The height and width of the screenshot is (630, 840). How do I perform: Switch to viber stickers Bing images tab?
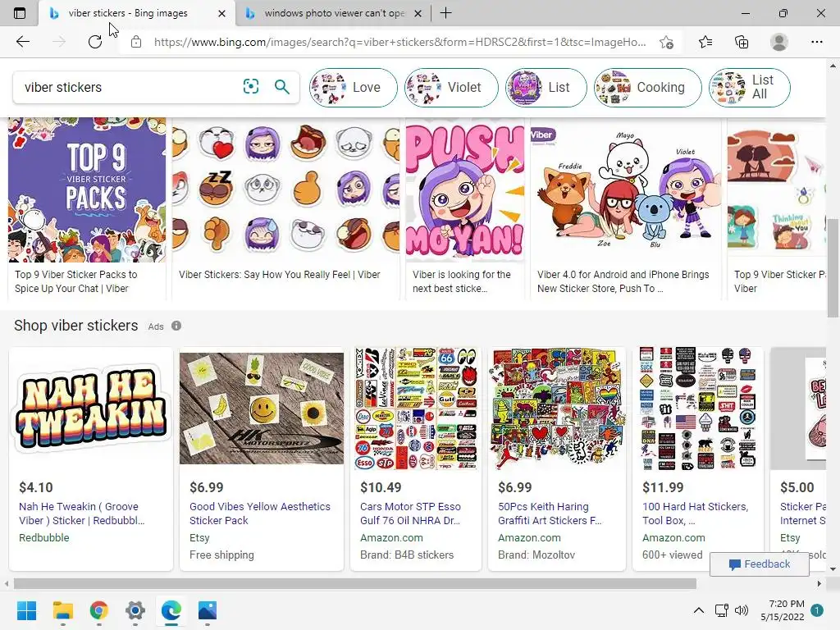[127, 13]
